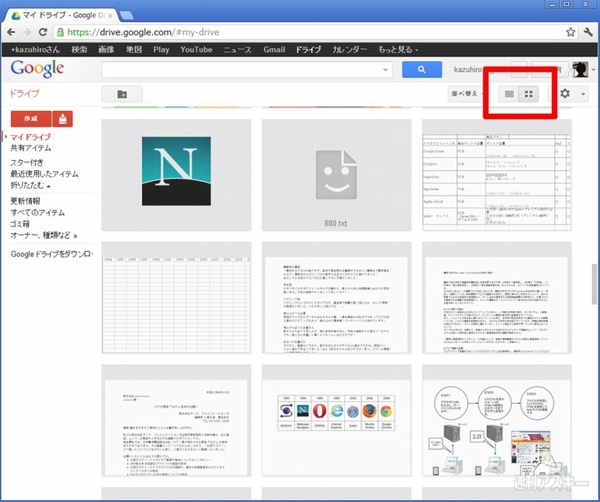Image resolution: width=600 pixels, height=502 pixels.
Task: Open カレンダー in the top bar
Action: [349, 50]
